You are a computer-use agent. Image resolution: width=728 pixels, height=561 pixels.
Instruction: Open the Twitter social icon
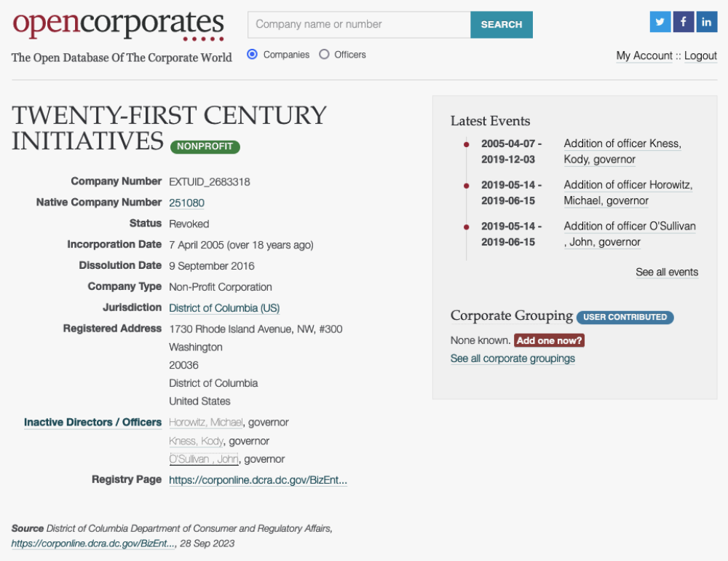(660, 22)
